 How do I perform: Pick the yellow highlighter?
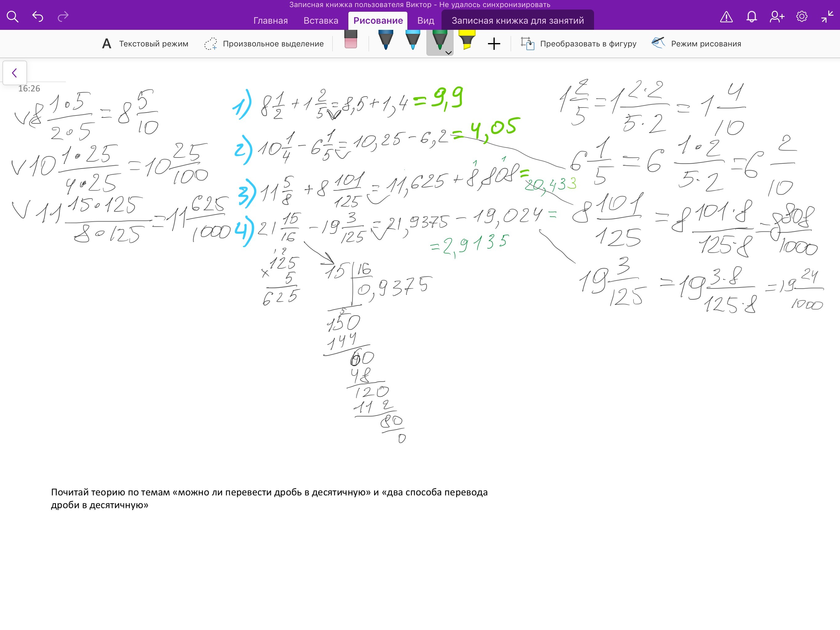467,40
